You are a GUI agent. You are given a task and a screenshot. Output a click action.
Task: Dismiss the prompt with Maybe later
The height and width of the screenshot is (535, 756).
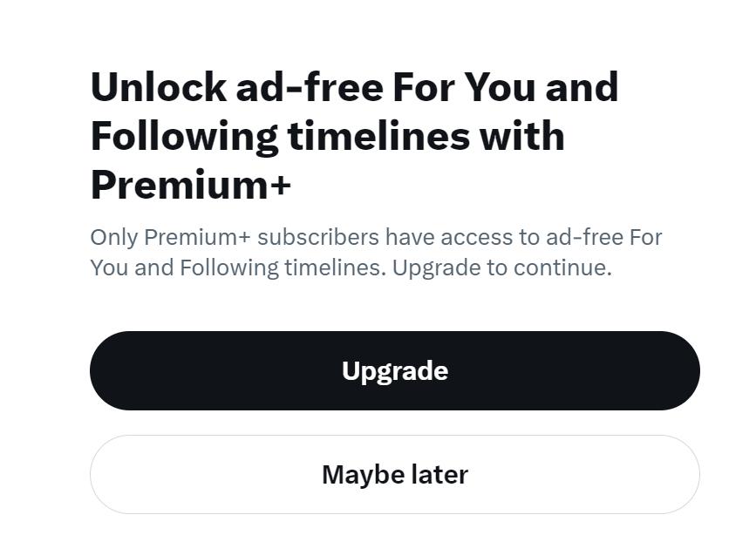394,475
